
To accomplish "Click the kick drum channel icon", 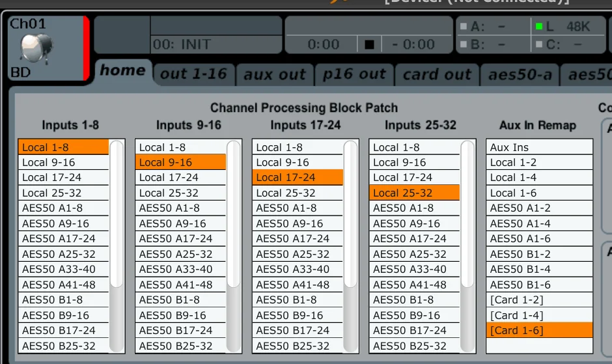I will (36, 49).
